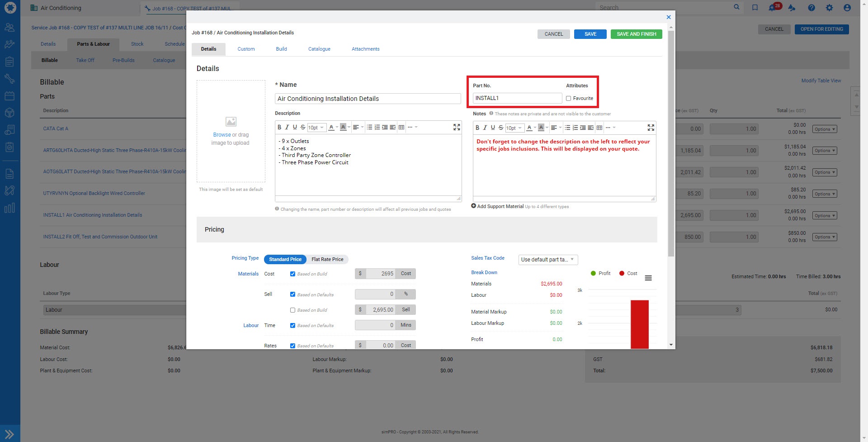The image size is (868, 442).
Task: Click the search magnifier icon
Action: (x=736, y=7)
